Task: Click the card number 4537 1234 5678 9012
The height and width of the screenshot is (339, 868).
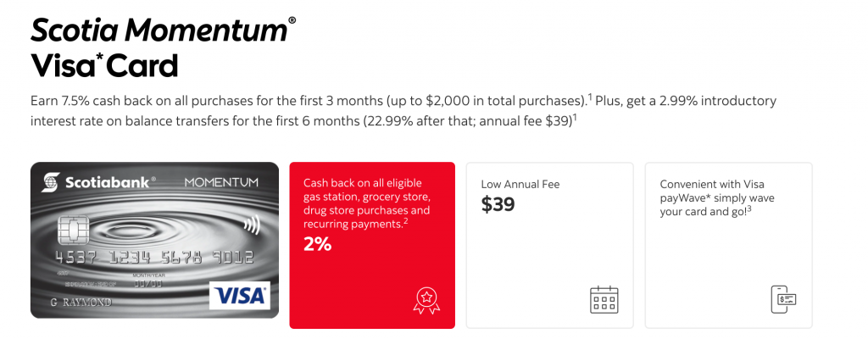Action: point(154,258)
